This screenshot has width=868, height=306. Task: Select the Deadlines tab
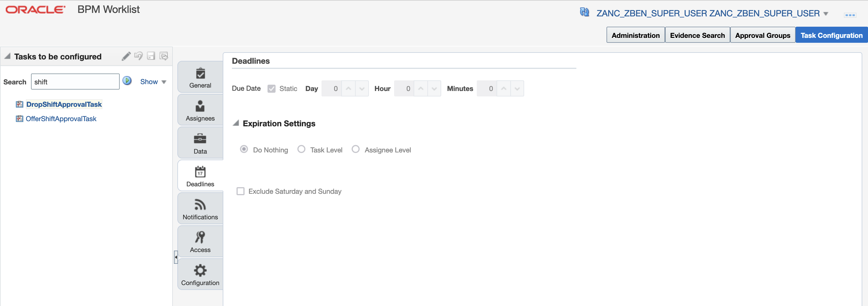200,176
